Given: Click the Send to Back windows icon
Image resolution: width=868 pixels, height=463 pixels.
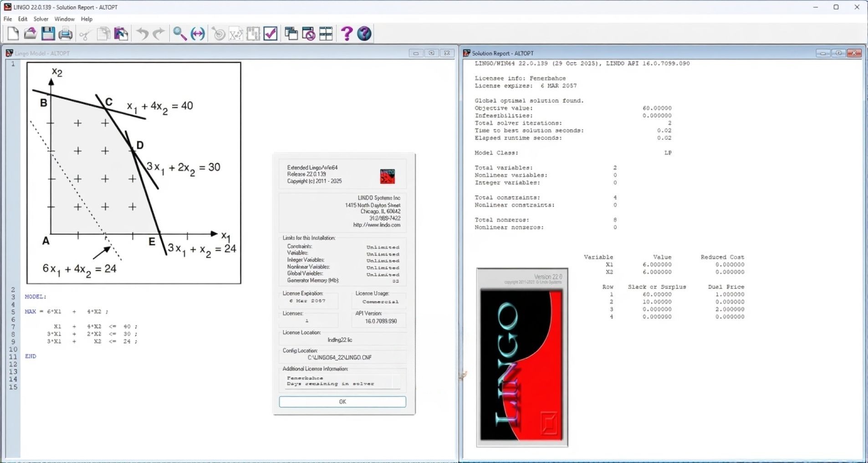Looking at the screenshot, I should click(x=291, y=34).
